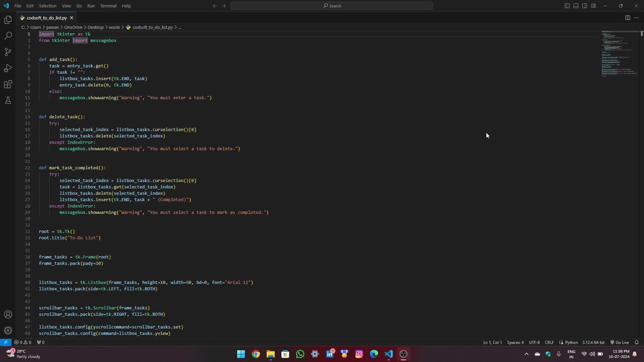Click the 'Go Live' server button
The width and height of the screenshot is (644, 362).
click(x=619, y=342)
